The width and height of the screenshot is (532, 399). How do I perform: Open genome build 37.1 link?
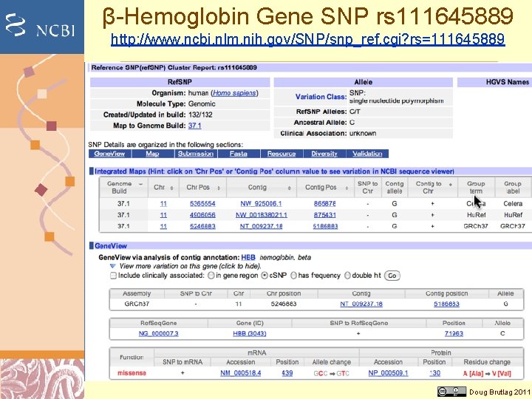[x=195, y=126]
